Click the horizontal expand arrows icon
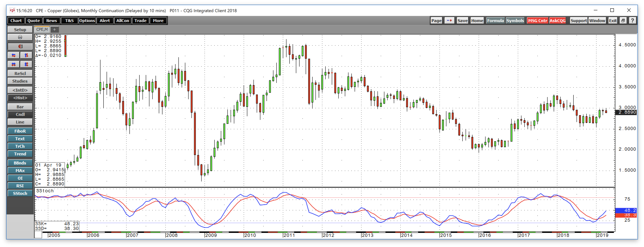This screenshot has height=247, width=644. 14,55
